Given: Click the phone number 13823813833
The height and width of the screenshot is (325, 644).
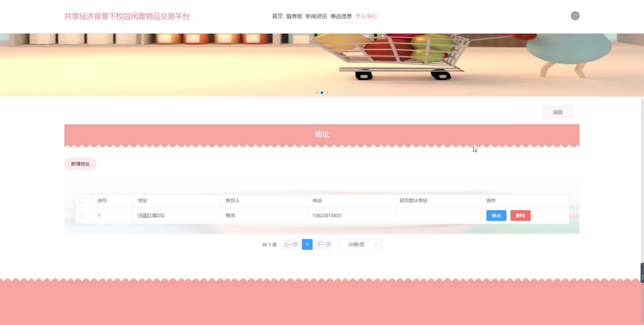Looking at the screenshot, I should tap(327, 216).
